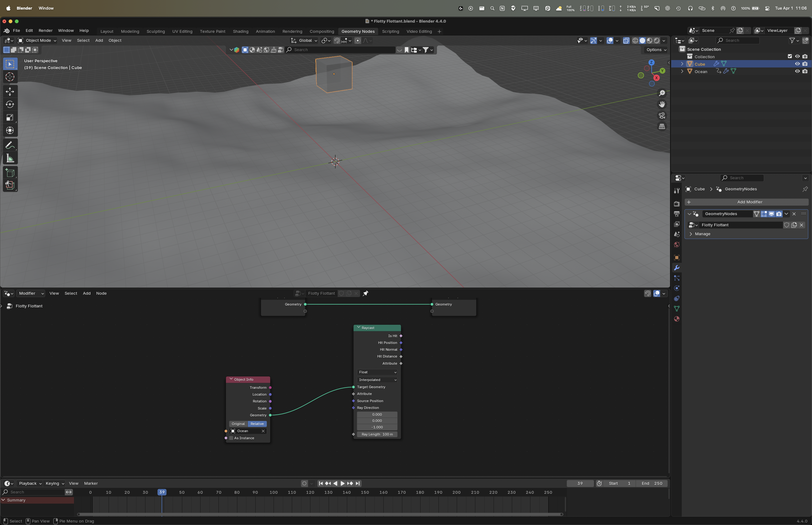Expand Ocean in outliner tree
This screenshot has height=525, width=812.
(x=682, y=71)
